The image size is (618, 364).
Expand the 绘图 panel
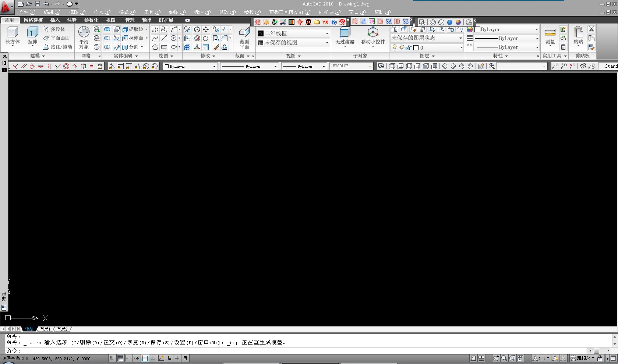(x=166, y=56)
